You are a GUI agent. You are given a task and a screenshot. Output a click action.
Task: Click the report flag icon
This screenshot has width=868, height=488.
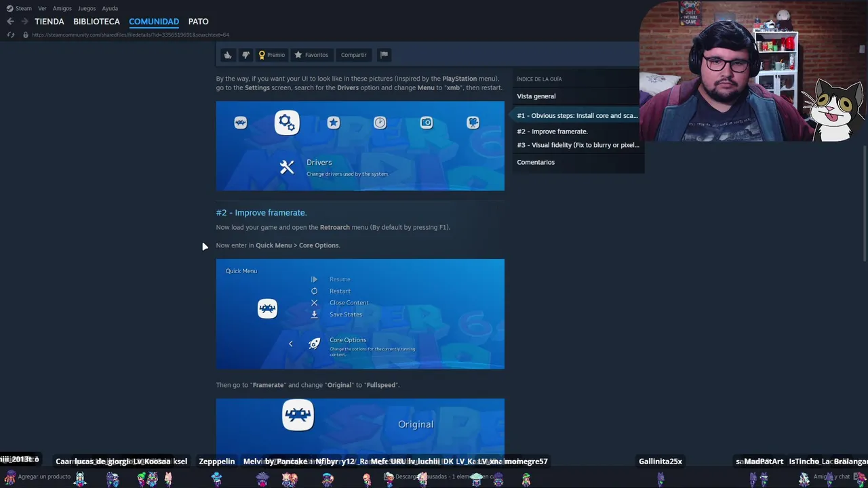(x=384, y=55)
